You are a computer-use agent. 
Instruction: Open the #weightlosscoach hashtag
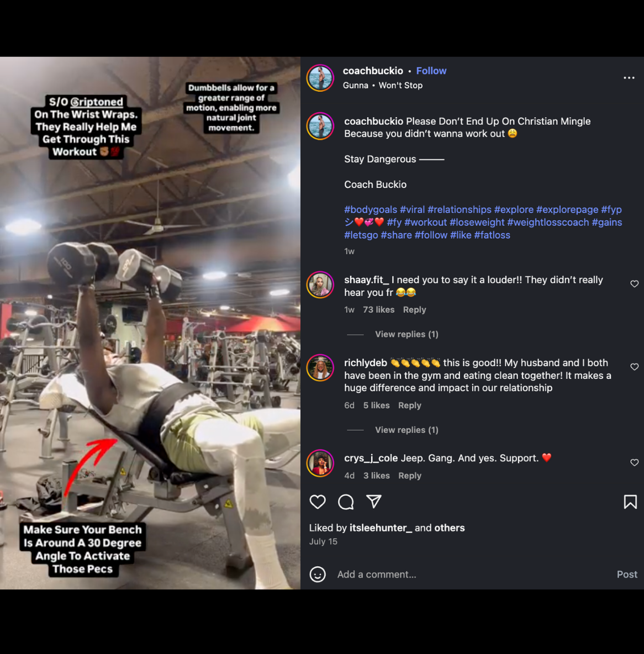click(x=548, y=222)
